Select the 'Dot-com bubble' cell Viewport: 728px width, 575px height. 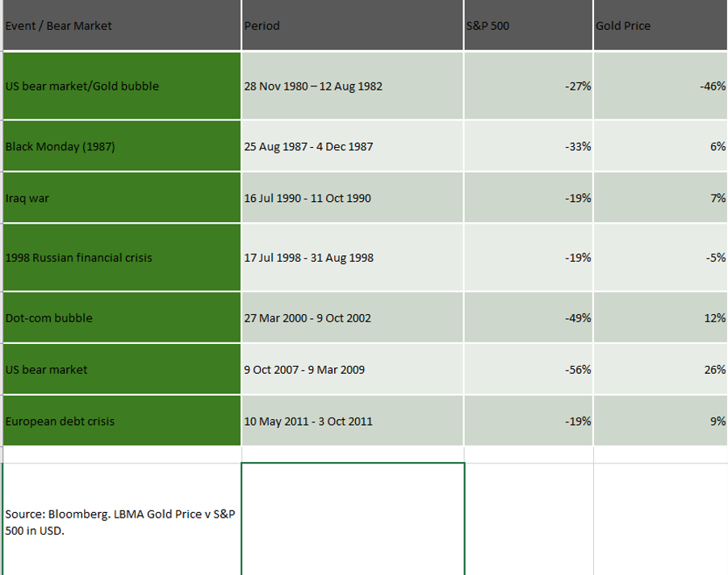click(x=121, y=318)
